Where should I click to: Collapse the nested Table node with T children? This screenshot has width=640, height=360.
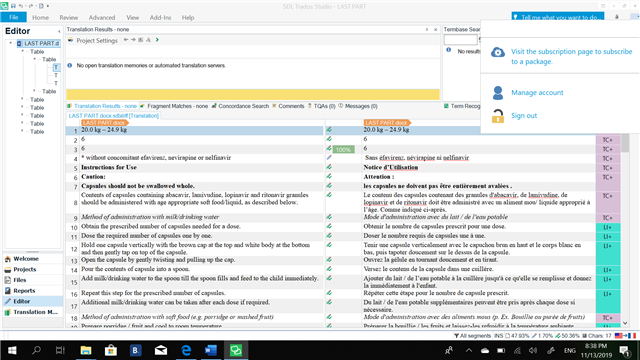click(34, 59)
